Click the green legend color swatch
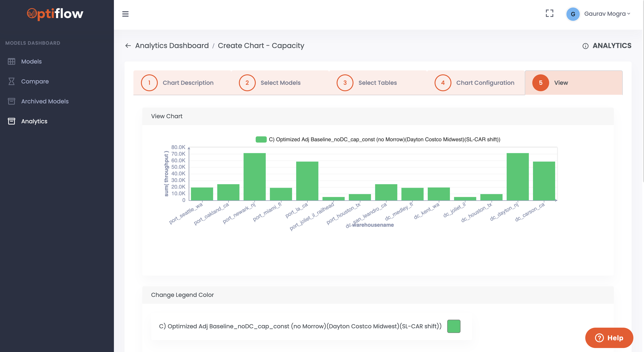 [453, 326]
